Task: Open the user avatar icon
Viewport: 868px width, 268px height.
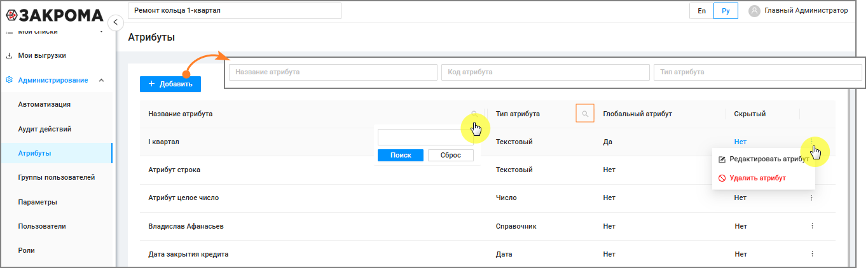Action: click(754, 11)
